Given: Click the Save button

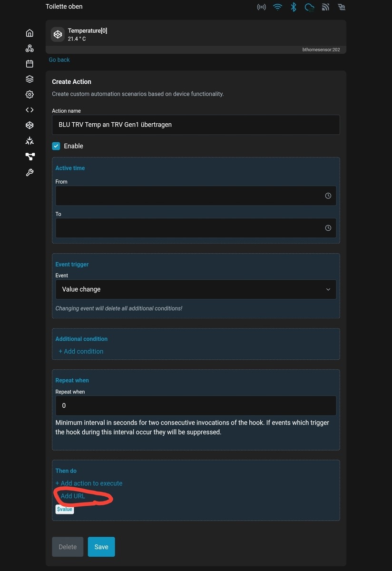Looking at the screenshot, I should click(x=101, y=547).
